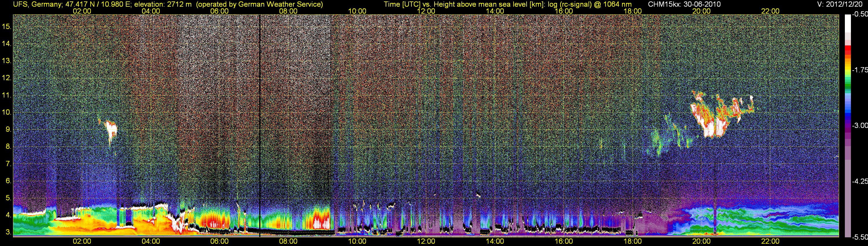The image size is (868, 246).
Task: Click the 18:00 label on the bottom time axis
Action: pyautogui.click(x=632, y=241)
